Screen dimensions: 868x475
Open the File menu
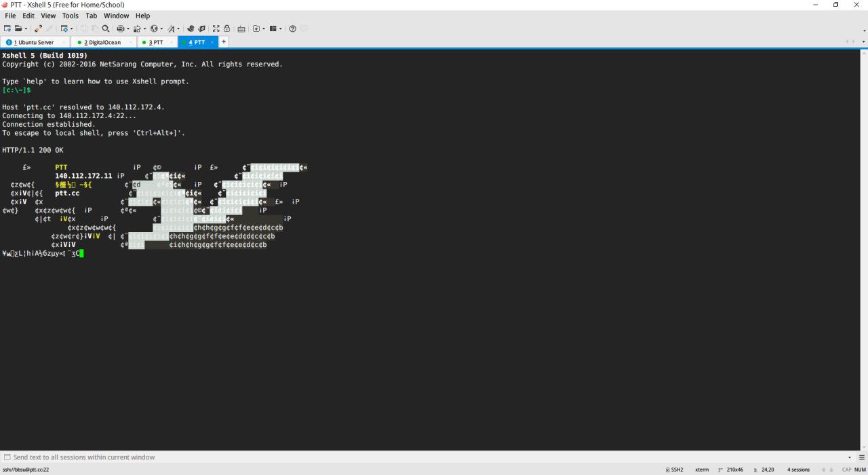[x=10, y=16]
